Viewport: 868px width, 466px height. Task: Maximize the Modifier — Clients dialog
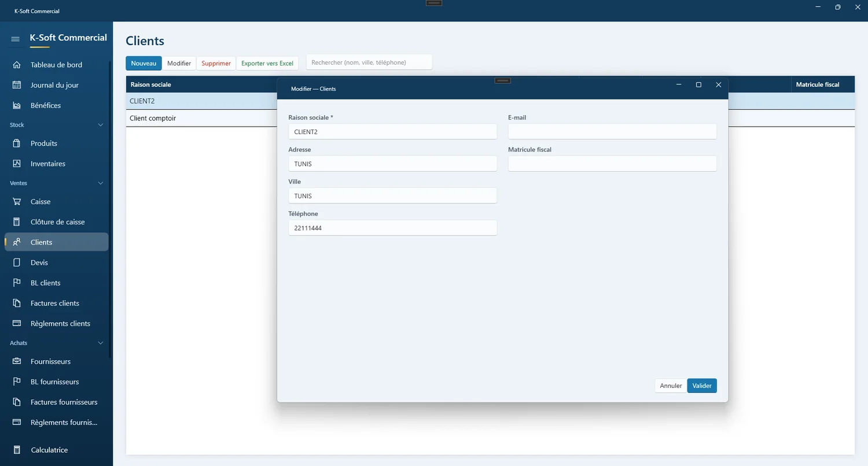[698, 85]
